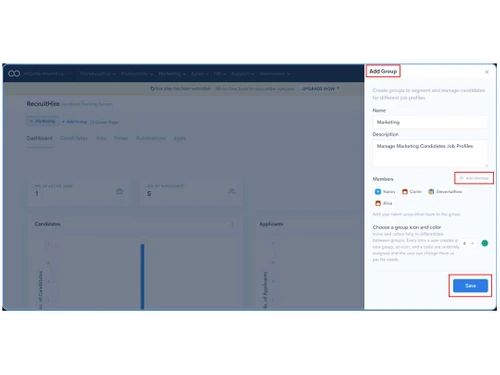
Task: Select the Marketing group chip
Action: coord(43,121)
